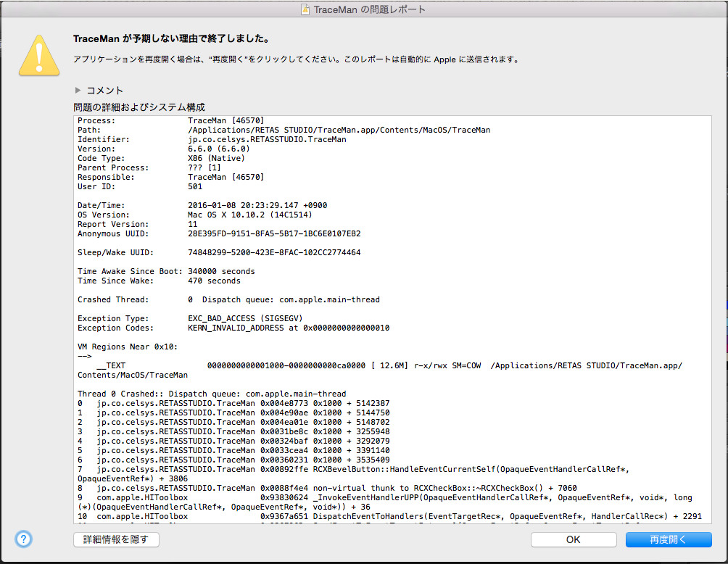The height and width of the screenshot is (564, 728).
Task: Click stack frame 5 with 0x0033cea4
Action: point(233,450)
